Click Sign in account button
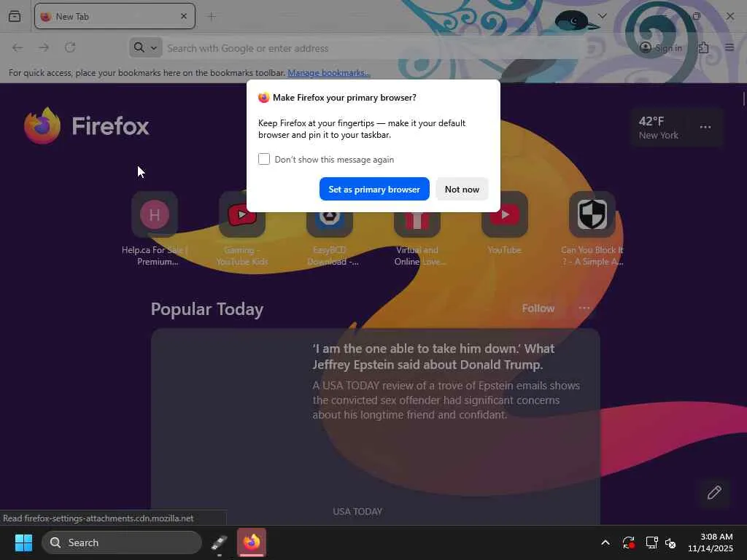 click(x=661, y=47)
